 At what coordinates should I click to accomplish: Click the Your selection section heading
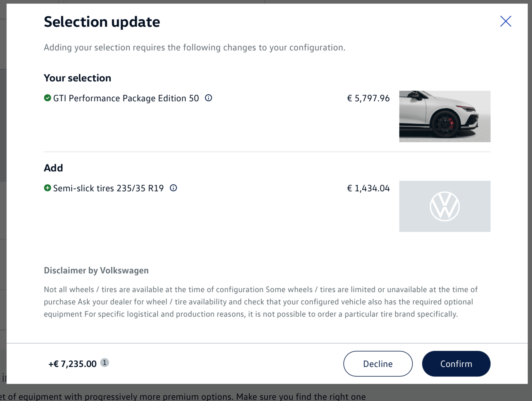pos(78,78)
